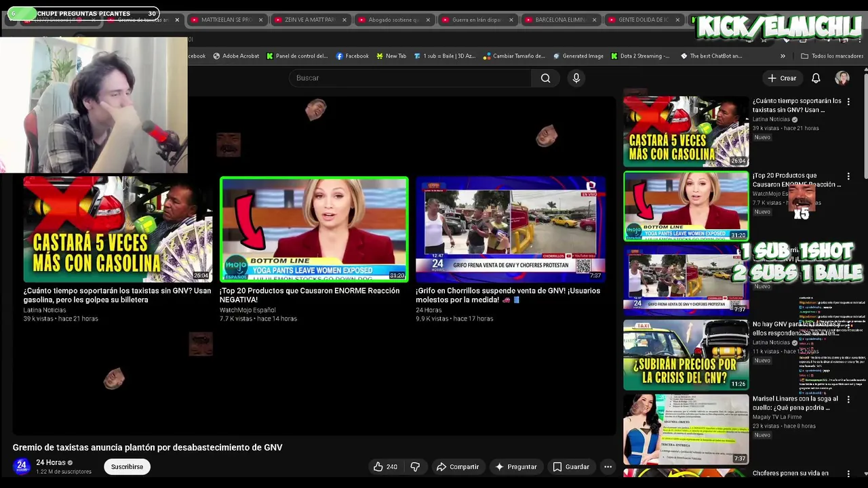Open ¿Subirán precios por crisis GNV thumbnail
Screen dimensions: 868x488
(686, 355)
